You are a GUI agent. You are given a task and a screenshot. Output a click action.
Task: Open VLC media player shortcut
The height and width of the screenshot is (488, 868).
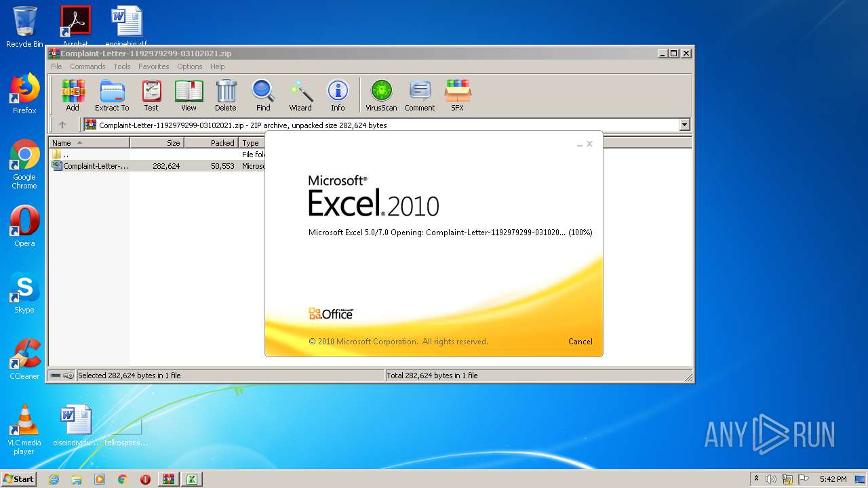point(24,430)
